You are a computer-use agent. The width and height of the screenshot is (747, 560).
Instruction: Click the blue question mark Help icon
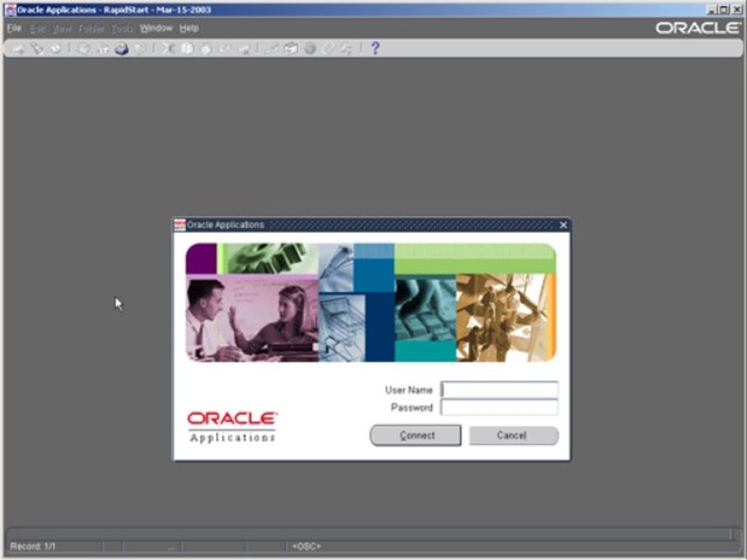coord(375,48)
